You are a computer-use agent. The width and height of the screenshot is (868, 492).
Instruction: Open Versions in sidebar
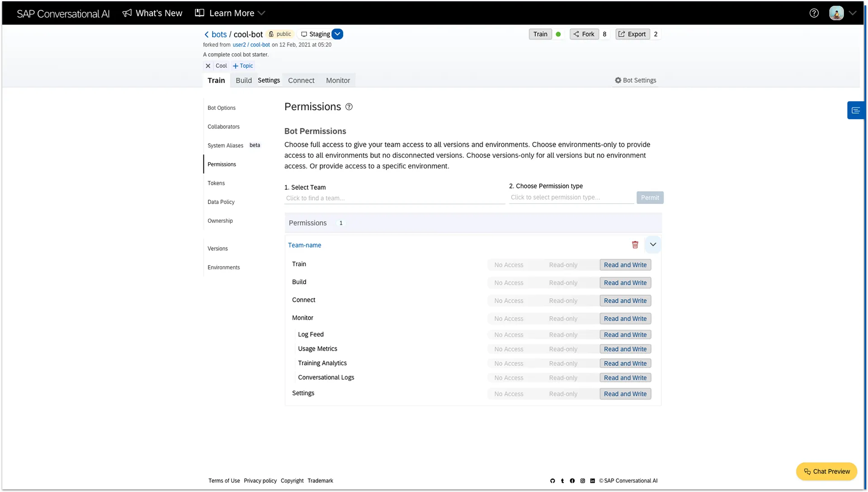(x=217, y=249)
